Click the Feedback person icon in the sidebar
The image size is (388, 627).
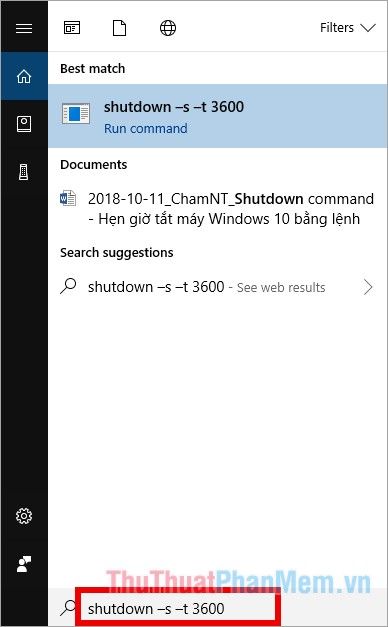[x=24, y=564]
